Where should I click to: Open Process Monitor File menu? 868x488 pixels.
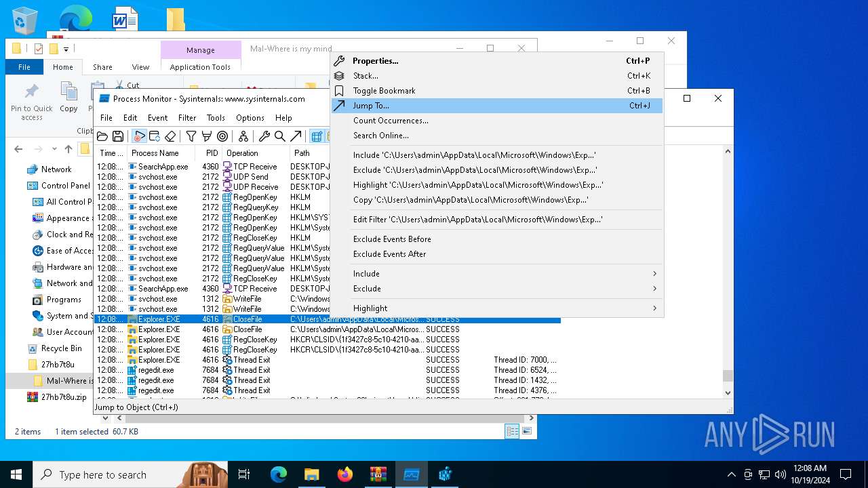click(x=106, y=118)
